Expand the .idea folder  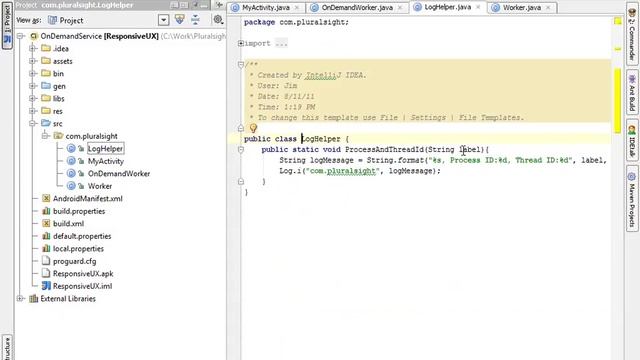tap(33, 48)
